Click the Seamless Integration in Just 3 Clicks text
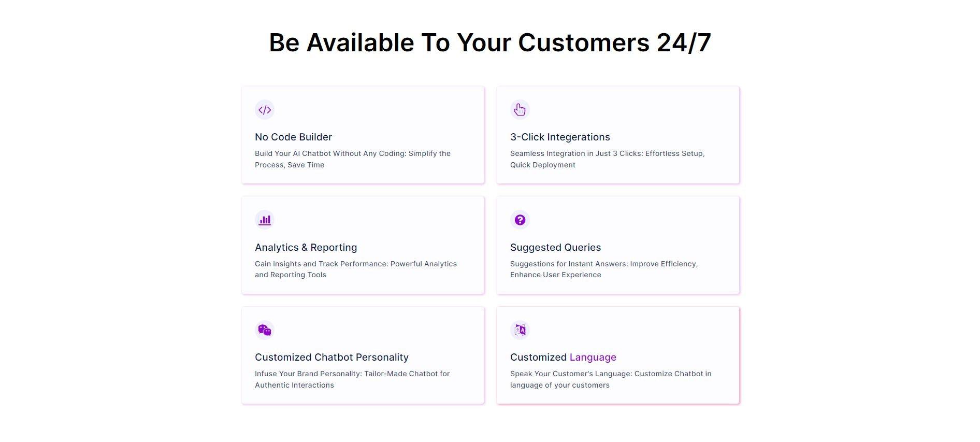Viewport: 980px width, 442px height. (x=607, y=159)
